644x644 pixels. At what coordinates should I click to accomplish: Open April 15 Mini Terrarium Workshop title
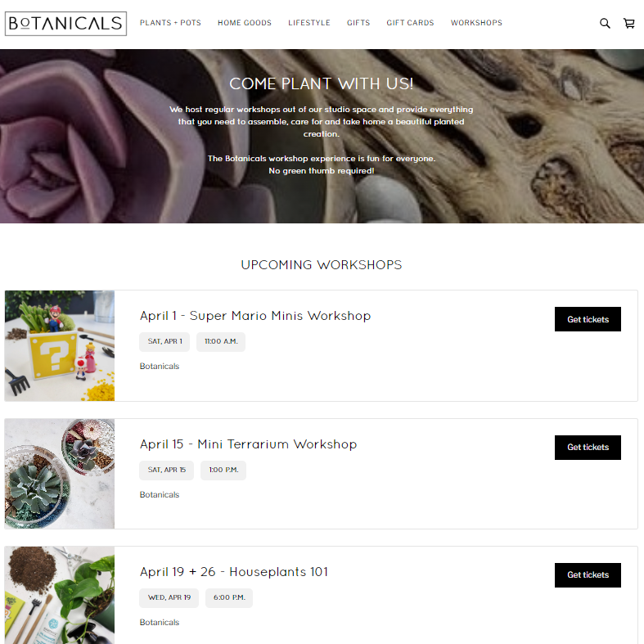click(x=248, y=444)
